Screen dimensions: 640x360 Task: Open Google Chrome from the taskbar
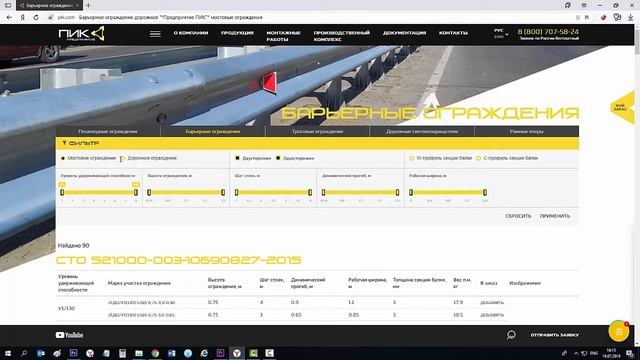[155, 353]
